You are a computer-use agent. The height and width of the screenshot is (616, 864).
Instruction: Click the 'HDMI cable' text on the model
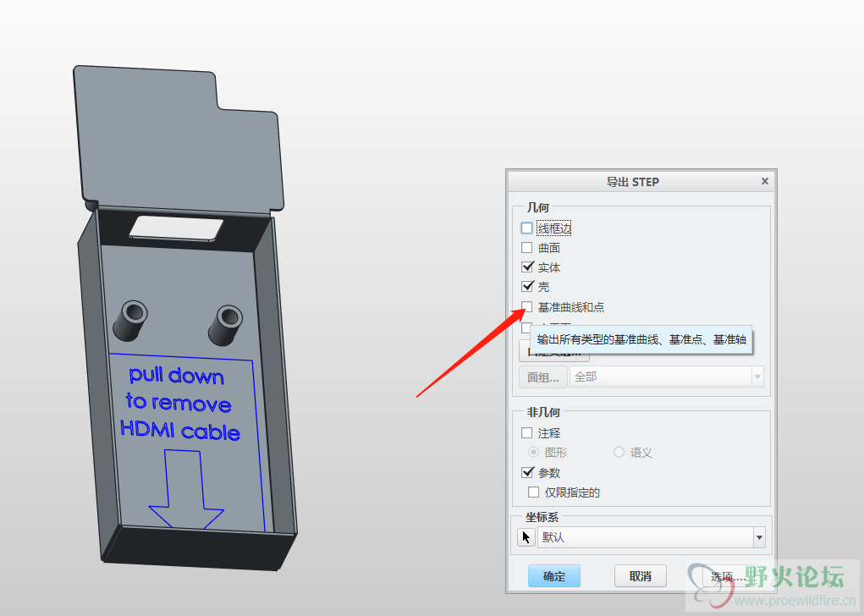click(180, 430)
